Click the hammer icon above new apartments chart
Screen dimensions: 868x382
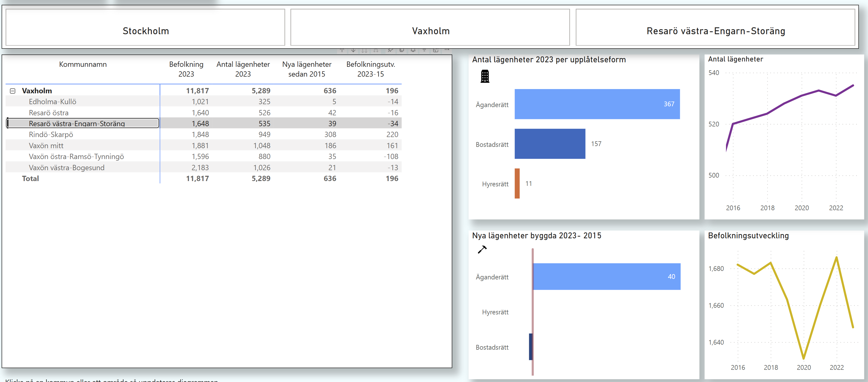(482, 249)
